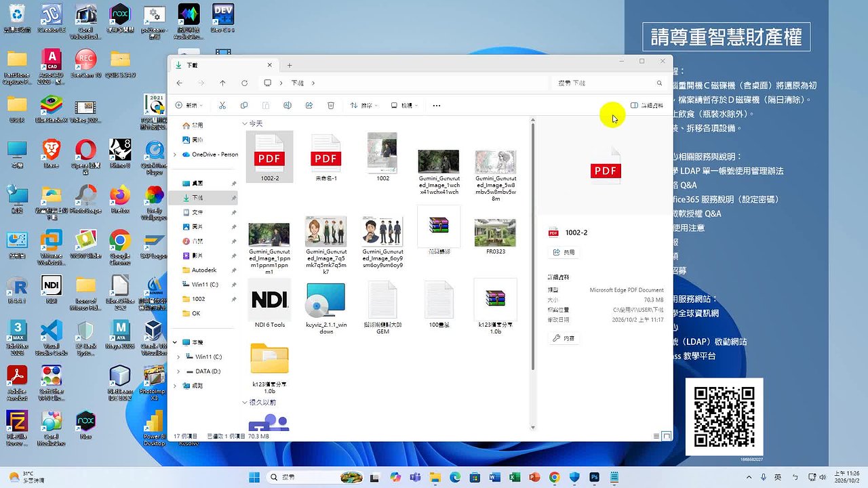This screenshot has width=868, height=488.
Task: Select the NDI 6 Tools file
Action: click(x=270, y=304)
